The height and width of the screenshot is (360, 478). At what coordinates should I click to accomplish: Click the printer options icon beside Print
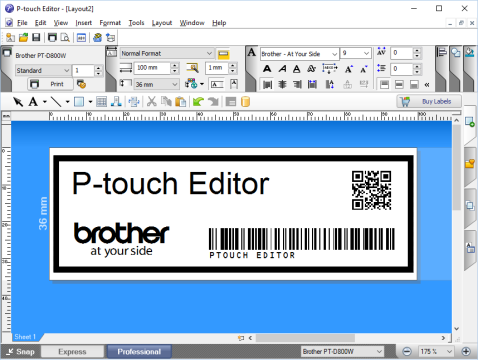(x=81, y=84)
